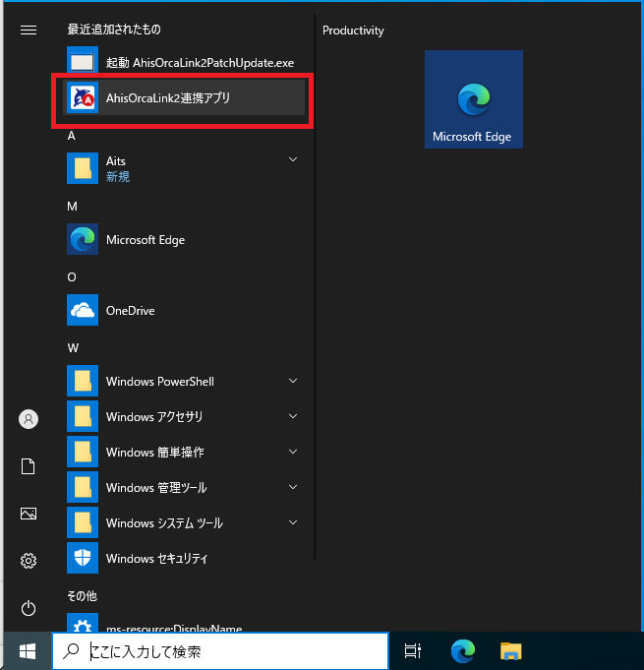Image resolution: width=644 pixels, height=670 pixels.
Task: Open Documents from the Start sidebar
Action: click(29, 466)
